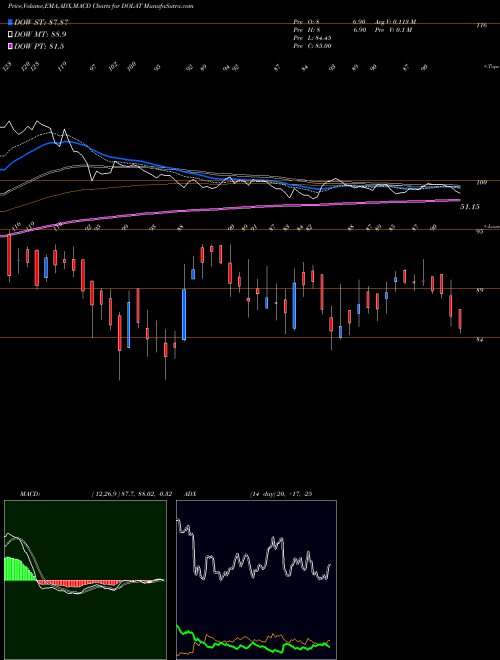
Task: Click the ADX (14 day) parameter values
Action: [280, 494]
